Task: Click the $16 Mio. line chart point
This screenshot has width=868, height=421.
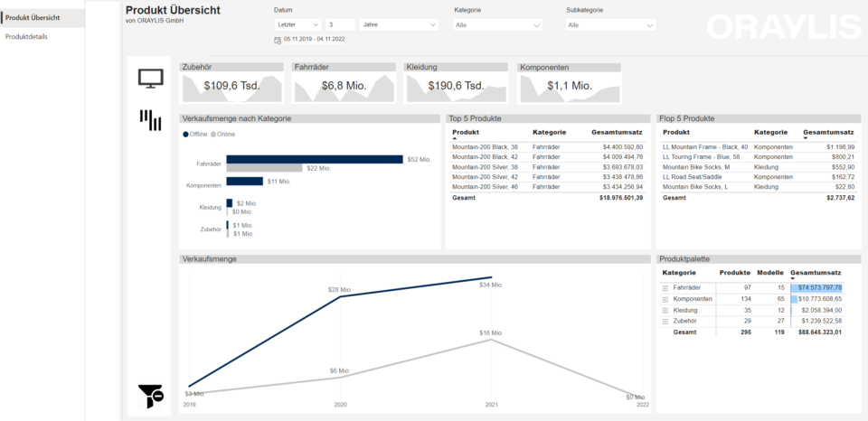Action: [491, 340]
